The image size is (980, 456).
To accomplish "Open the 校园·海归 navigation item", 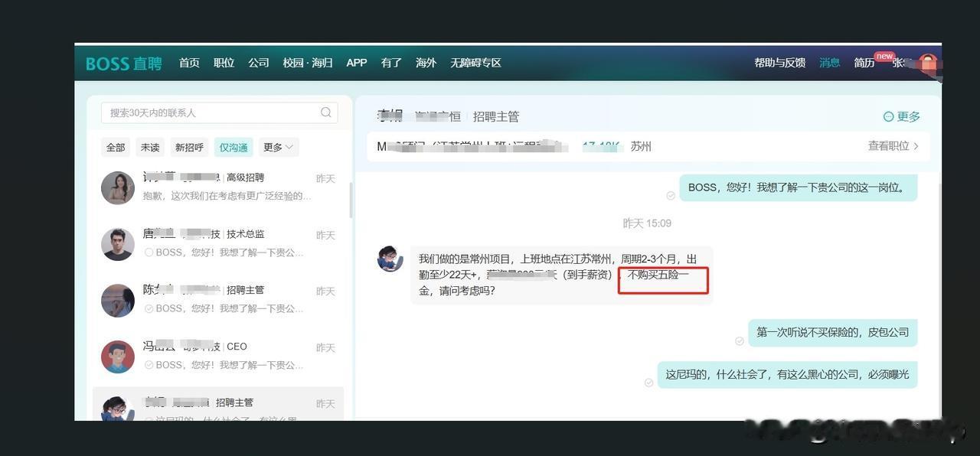I will click(307, 63).
